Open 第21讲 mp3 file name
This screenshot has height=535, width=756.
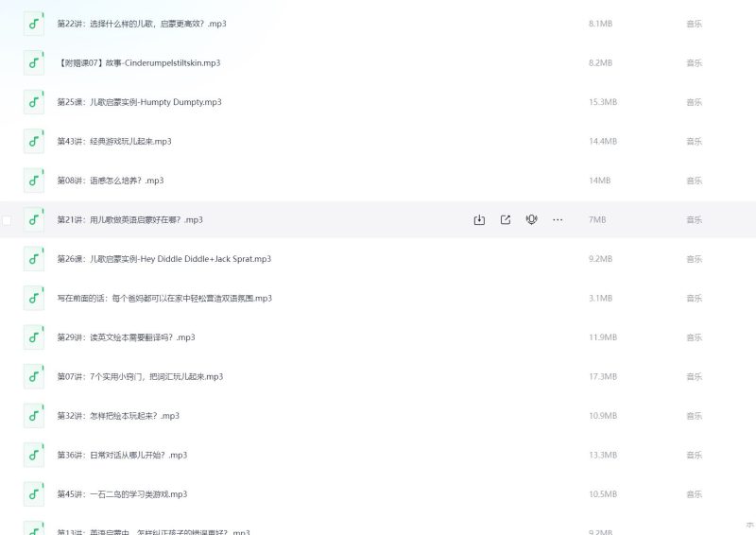tap(129, 219)
